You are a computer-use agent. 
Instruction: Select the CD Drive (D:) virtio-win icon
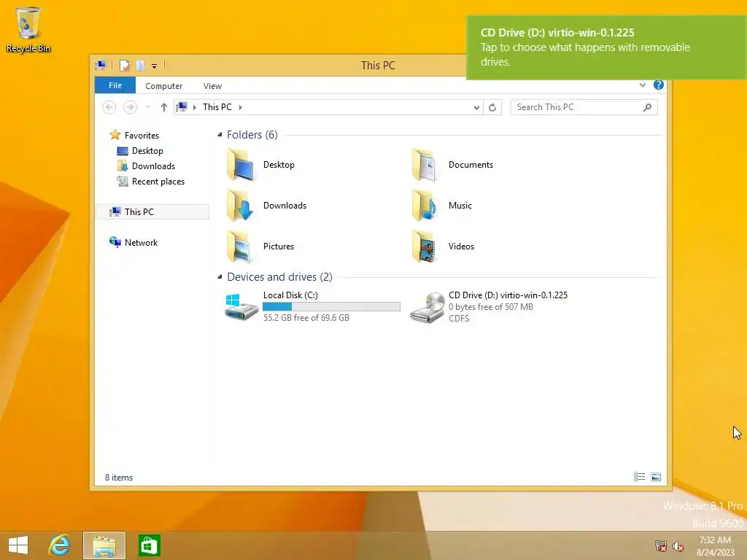coord(427,308)
